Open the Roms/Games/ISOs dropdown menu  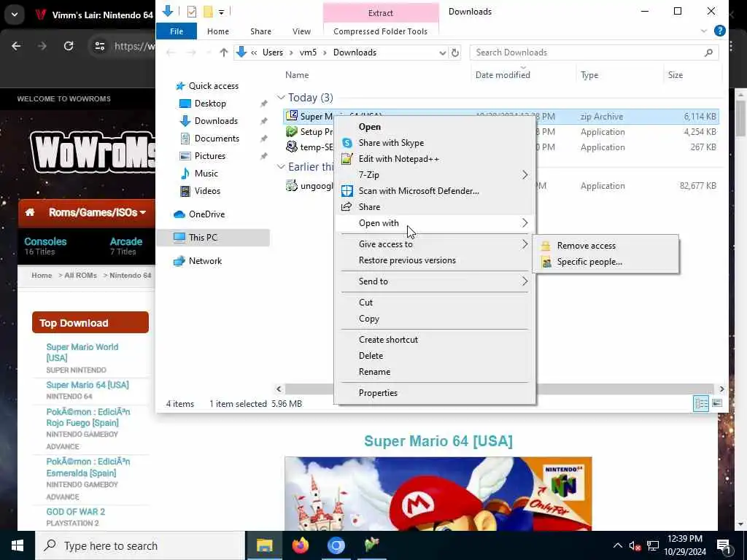pos(97,212)
